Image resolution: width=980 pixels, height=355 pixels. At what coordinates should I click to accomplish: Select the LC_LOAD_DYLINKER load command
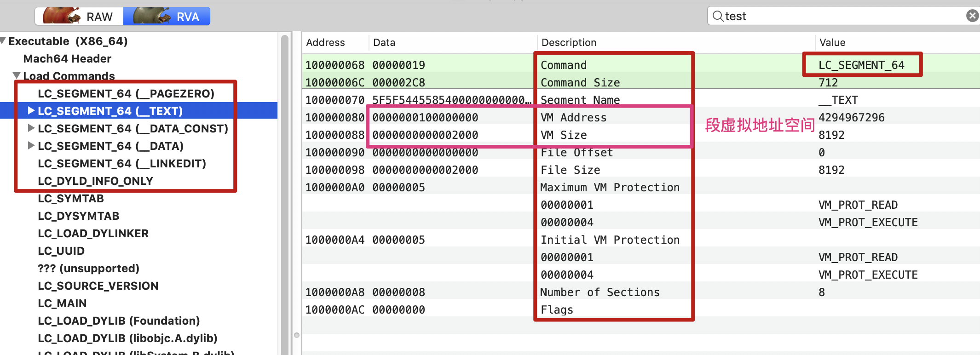click(93, 233)
